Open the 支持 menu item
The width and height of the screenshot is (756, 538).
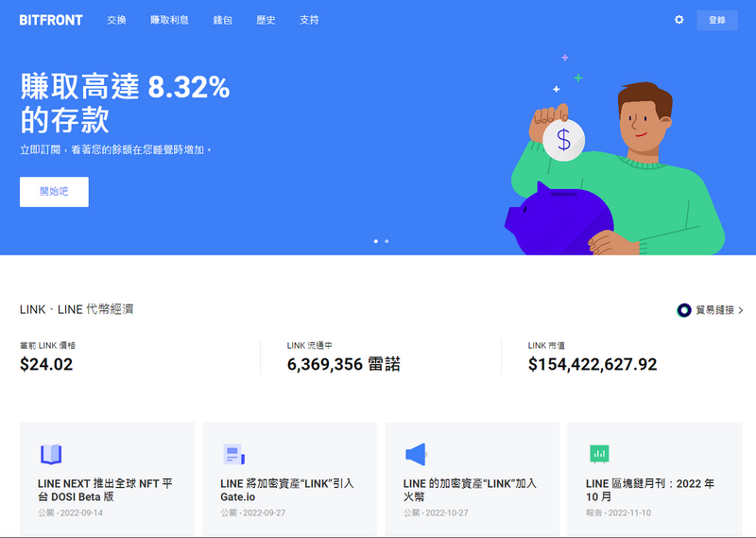tap(309, 20)
